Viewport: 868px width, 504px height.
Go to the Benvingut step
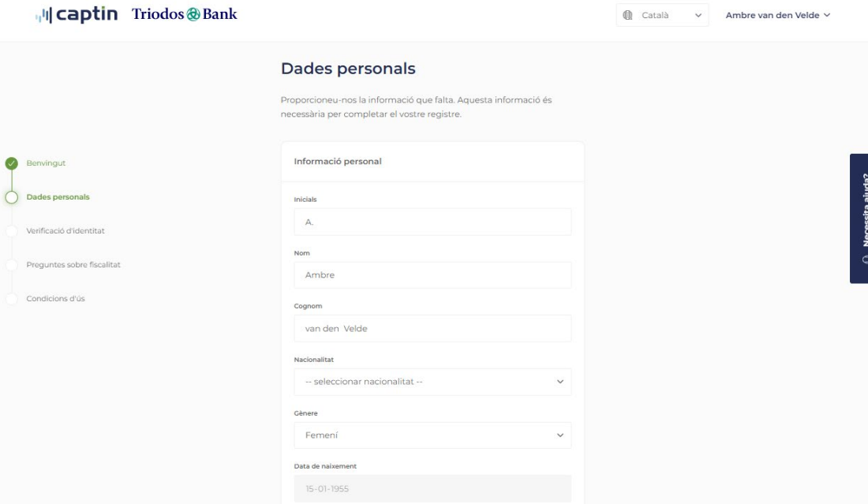point(46,163)
